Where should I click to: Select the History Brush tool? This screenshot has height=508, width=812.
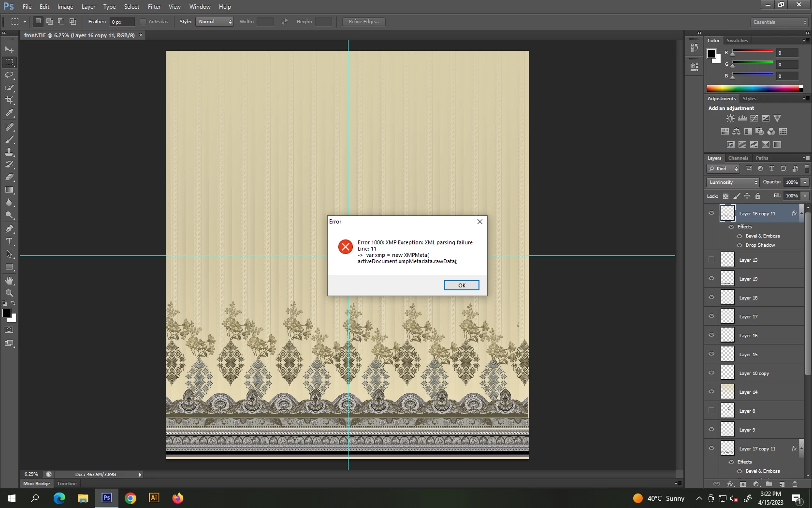(9, 164)
